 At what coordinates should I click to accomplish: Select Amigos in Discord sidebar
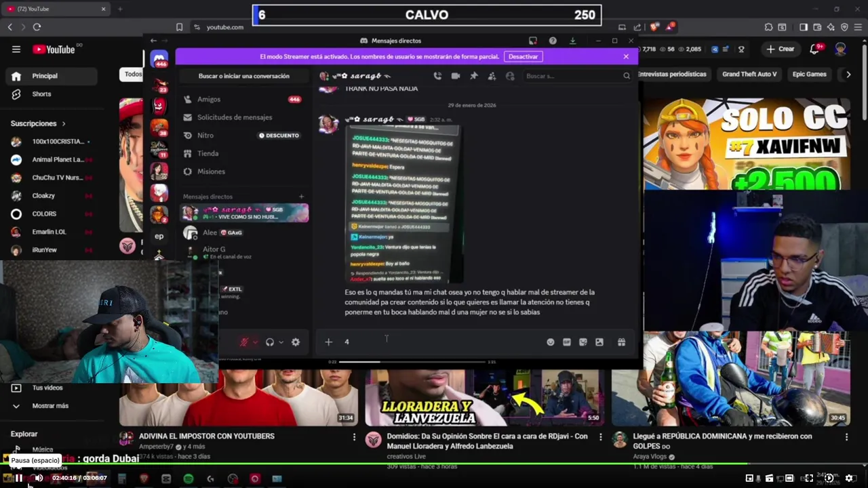(x=243, y=99)
